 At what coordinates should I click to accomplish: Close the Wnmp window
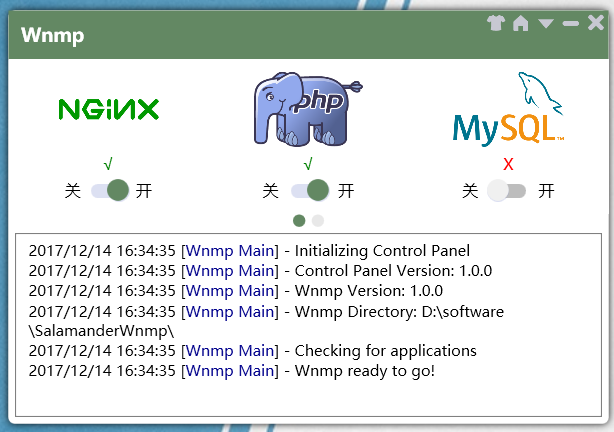(596, 23)
